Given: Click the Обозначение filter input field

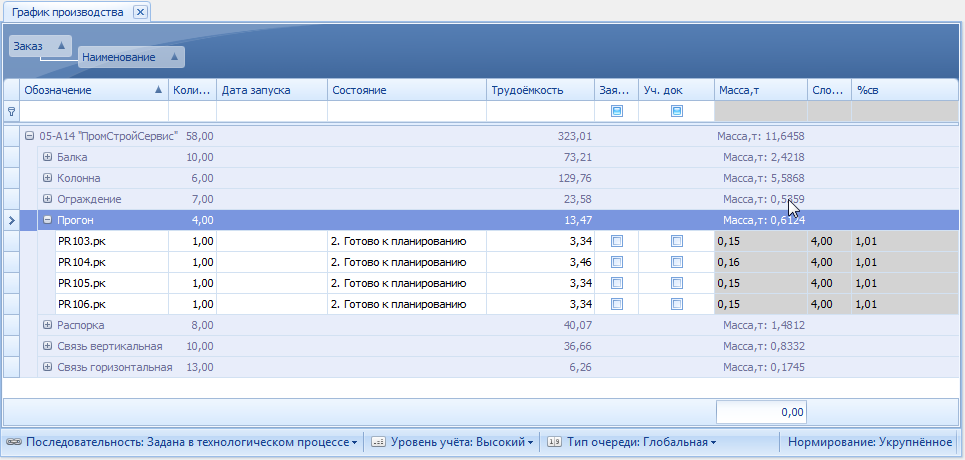Looking at the screenshot, I should [x=94, y=111].
